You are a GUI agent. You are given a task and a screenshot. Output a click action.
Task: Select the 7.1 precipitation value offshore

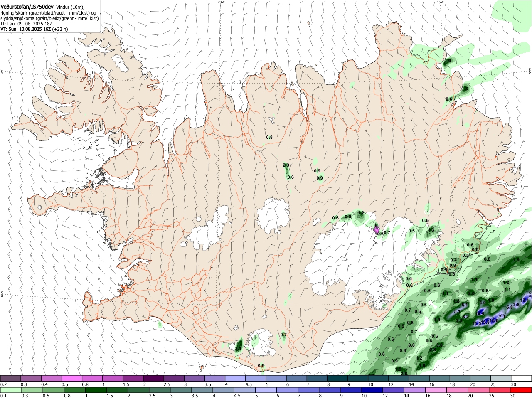pos(502,317)
